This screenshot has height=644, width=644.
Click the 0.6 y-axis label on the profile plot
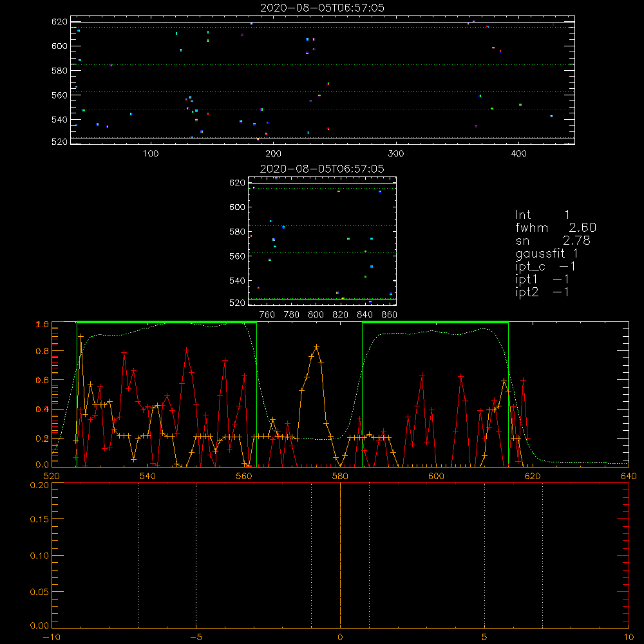click(43, 381)
